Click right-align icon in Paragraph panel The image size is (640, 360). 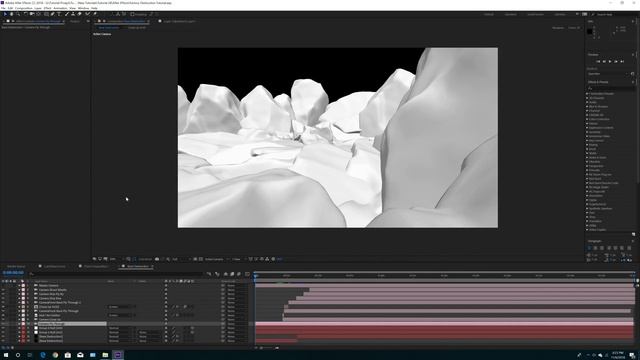tap(601, 248)
